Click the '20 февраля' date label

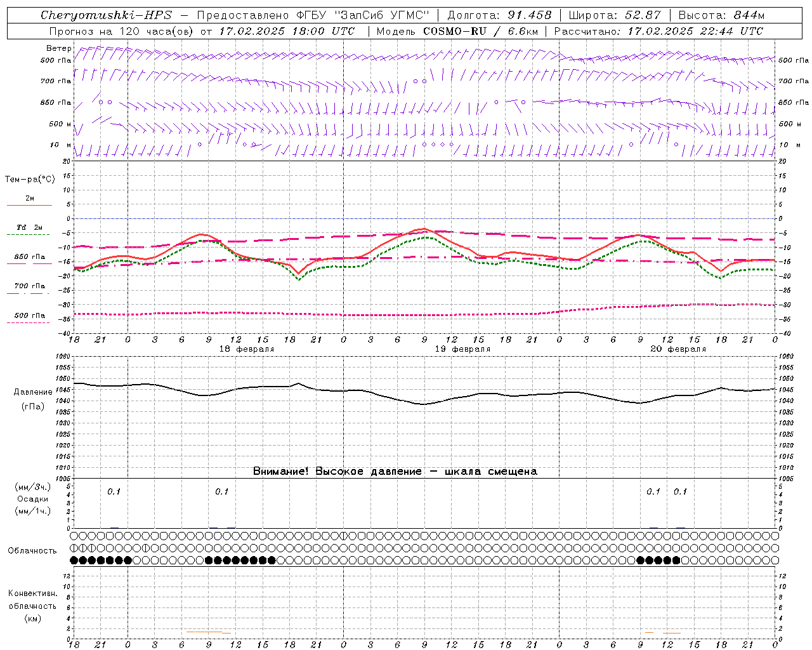click(678, 349)
